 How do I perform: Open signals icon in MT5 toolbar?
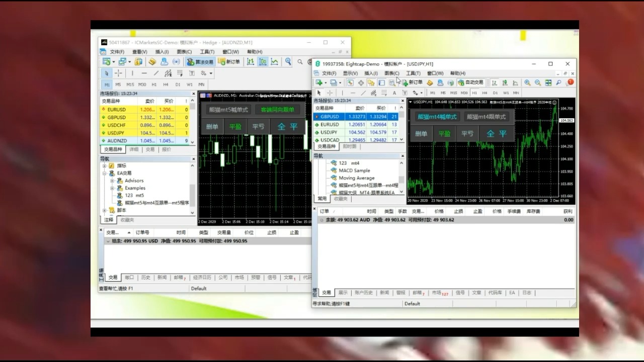[x=176, y=62]
